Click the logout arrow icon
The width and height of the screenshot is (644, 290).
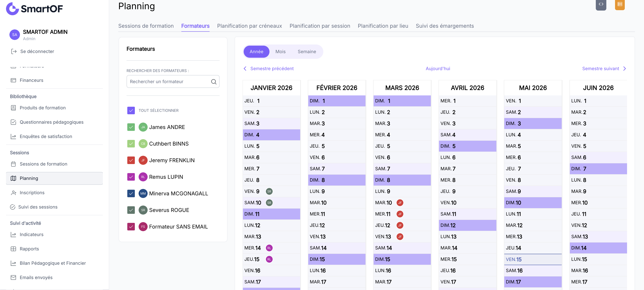coord(14,51)
